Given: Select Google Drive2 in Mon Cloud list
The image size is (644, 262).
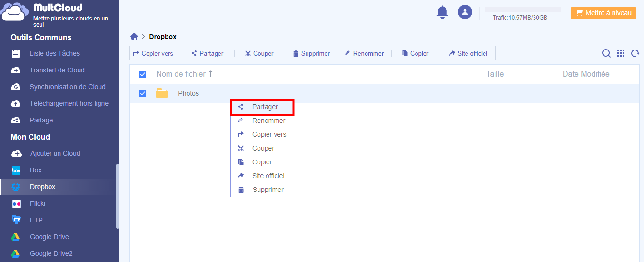Looking at the screenshot, I should click(51, 253).
